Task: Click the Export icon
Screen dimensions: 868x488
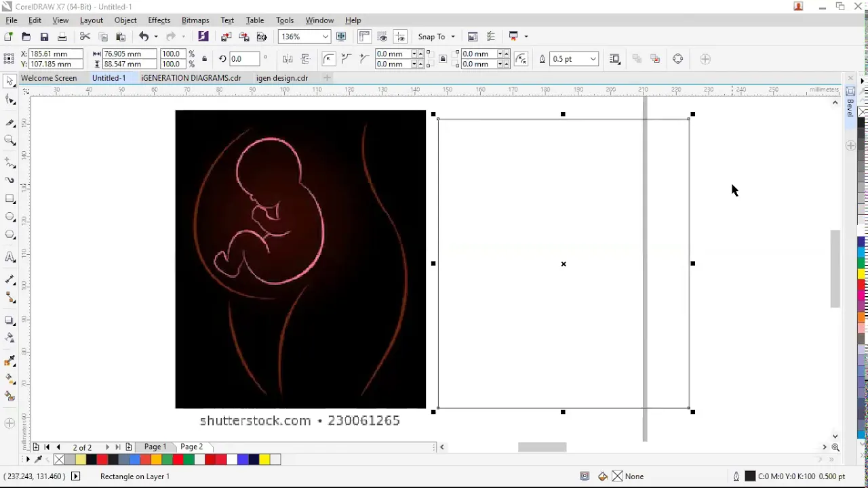Action: point(244,37)
